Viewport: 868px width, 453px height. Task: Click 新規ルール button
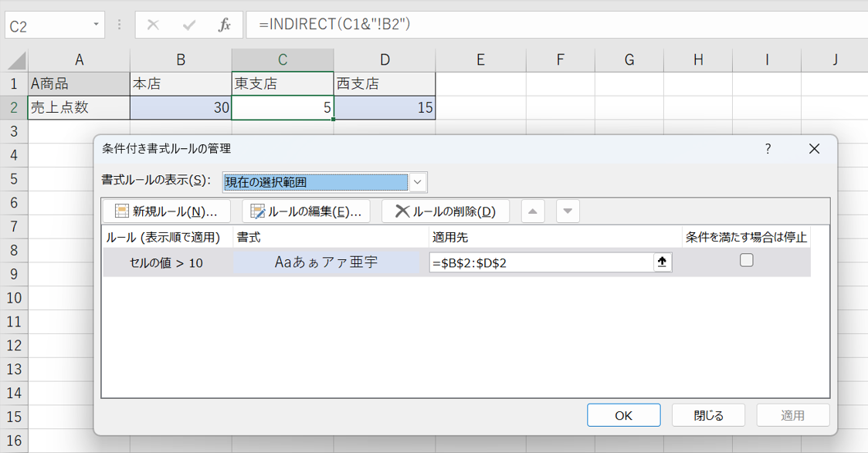point(167,211)
